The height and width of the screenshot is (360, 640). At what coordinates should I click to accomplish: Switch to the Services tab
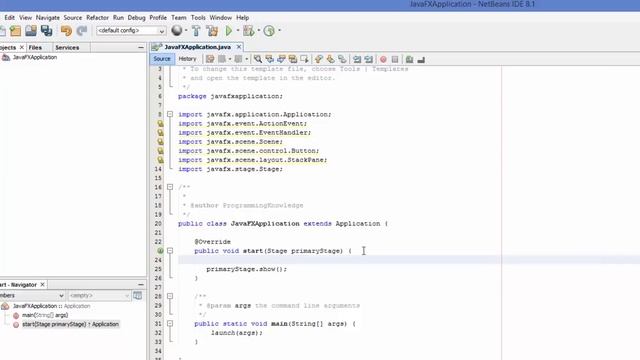(67, 48)
